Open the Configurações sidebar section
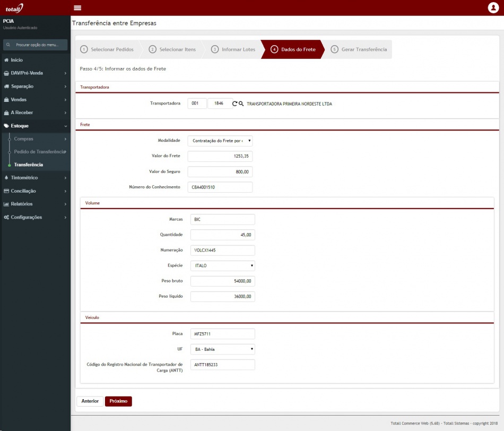Screen dimensions: 504x431 pyautogui.click(x=26, y=217)
